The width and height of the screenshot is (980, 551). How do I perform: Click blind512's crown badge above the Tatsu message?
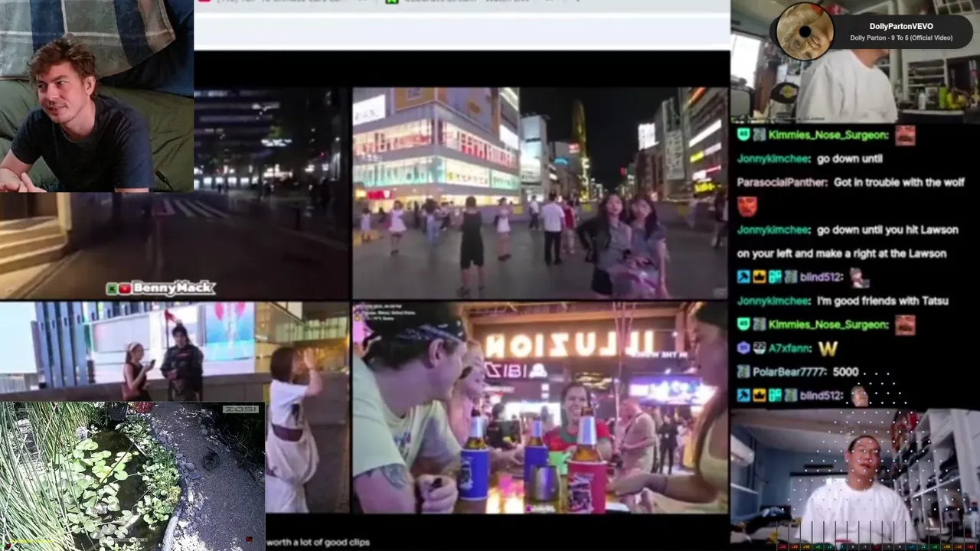click(759, 277)
